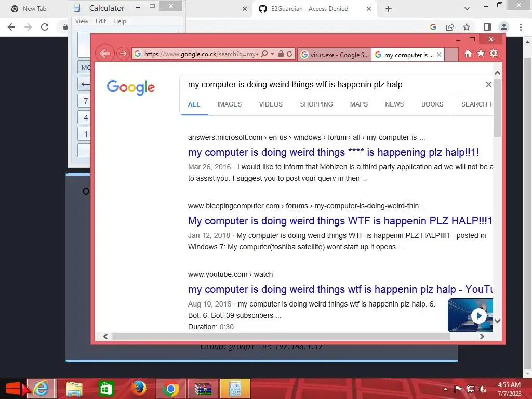Reload the Chrome page
The width and height of the screenshot is (532, 399).
pos(45,27)
